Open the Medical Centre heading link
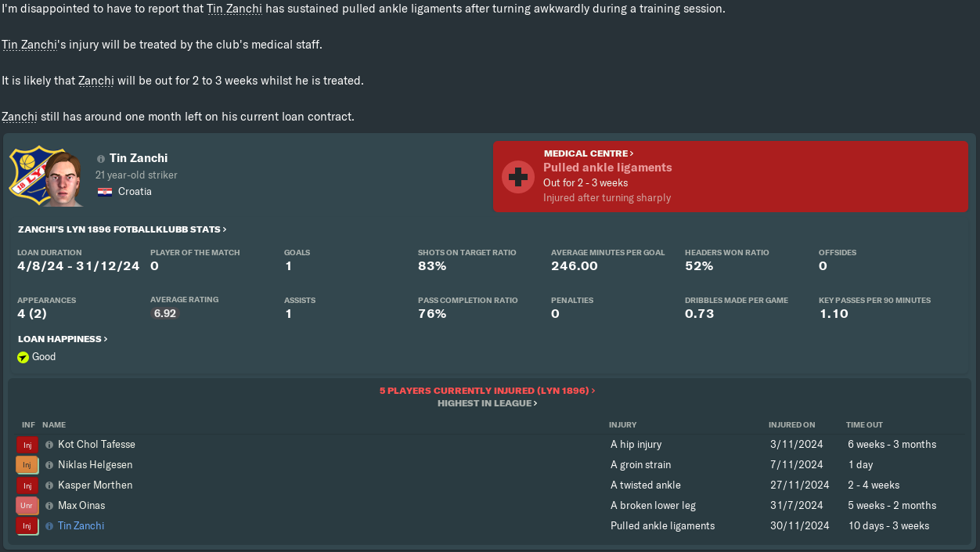This screenshot has height=552, width=980. pos(589,153)
